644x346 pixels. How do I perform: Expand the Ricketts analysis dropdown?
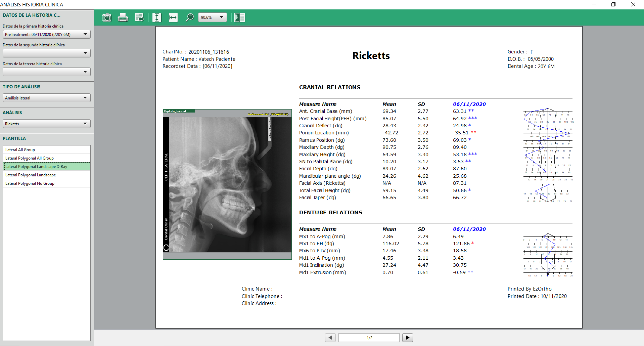click(x=47, y=124)
